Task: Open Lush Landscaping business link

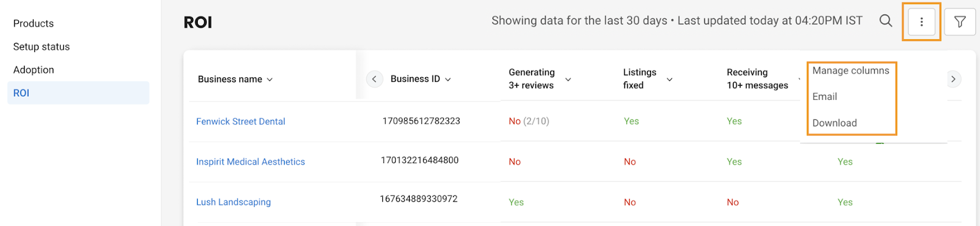Action: point(233,202)
